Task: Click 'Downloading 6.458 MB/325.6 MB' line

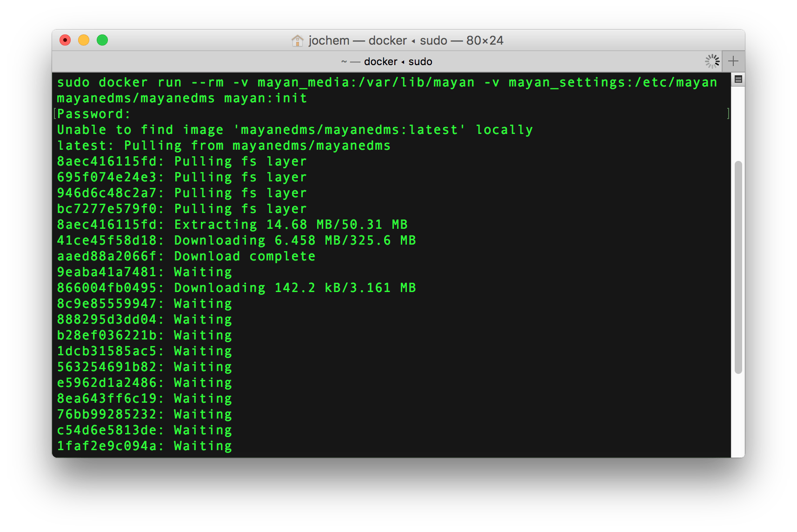Action: click(236, 240)
